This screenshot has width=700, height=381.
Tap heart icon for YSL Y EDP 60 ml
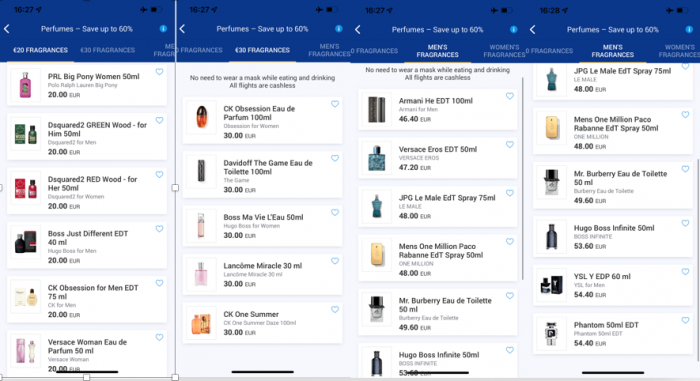(685, 272)
